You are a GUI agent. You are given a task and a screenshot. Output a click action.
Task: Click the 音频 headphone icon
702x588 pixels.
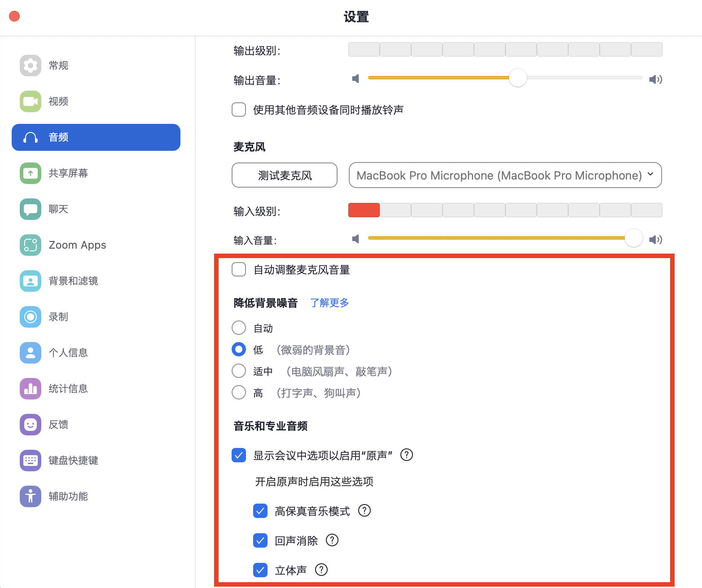pos(31,137)
